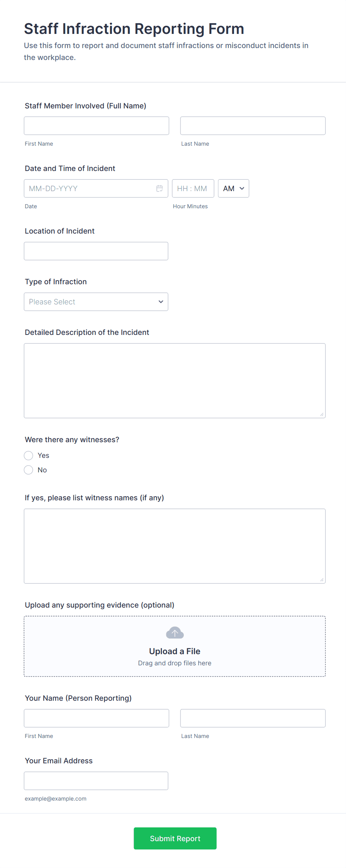Click the calendar icon in Date field
The width and height of the screenshot is (346, 868).
[160, 189]
